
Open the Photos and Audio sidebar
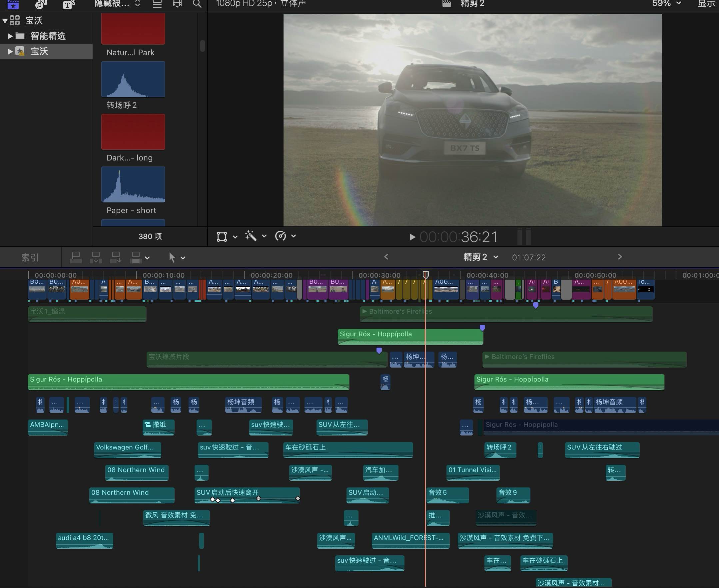click(x=41, y=4)
